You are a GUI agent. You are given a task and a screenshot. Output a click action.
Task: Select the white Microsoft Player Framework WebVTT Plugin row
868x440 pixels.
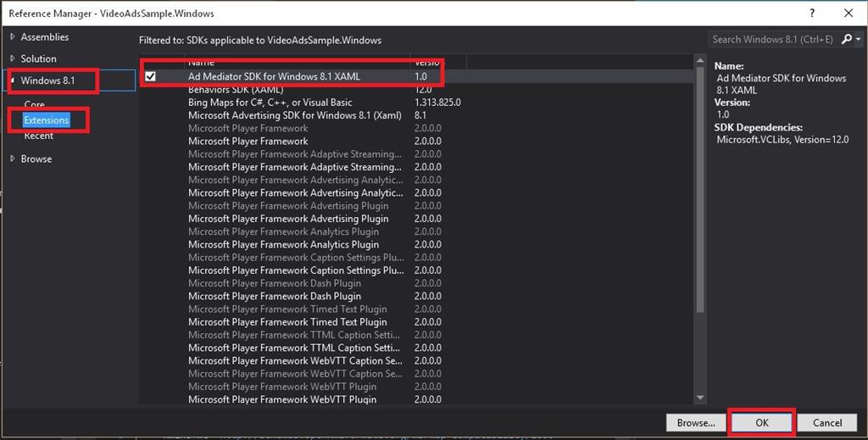click(x=415, y=399)
